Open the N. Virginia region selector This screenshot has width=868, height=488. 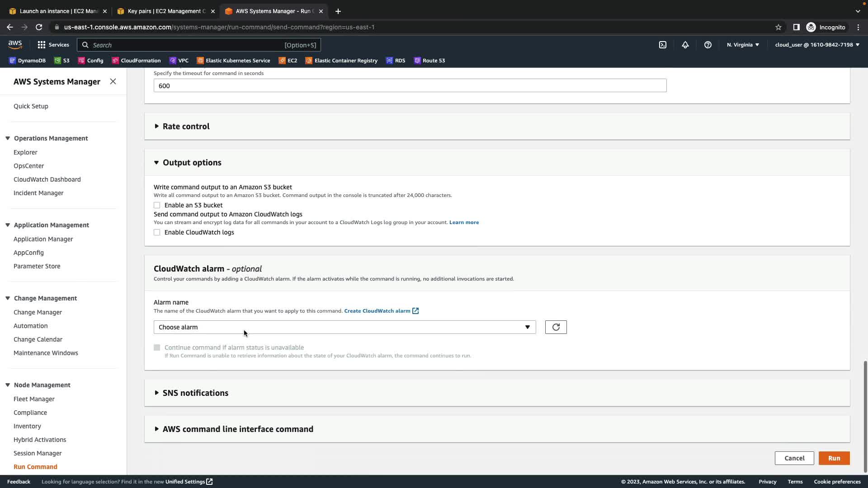743,45
